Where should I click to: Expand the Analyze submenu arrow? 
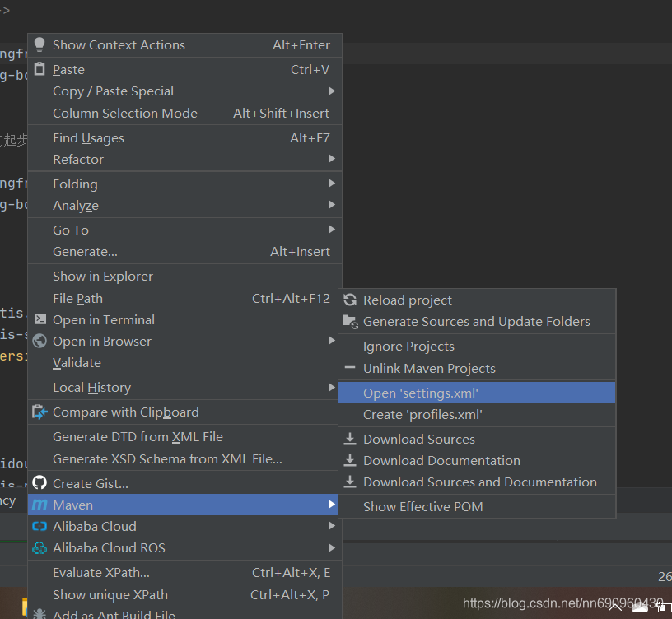pyautogui.click(x=332, y=205)
